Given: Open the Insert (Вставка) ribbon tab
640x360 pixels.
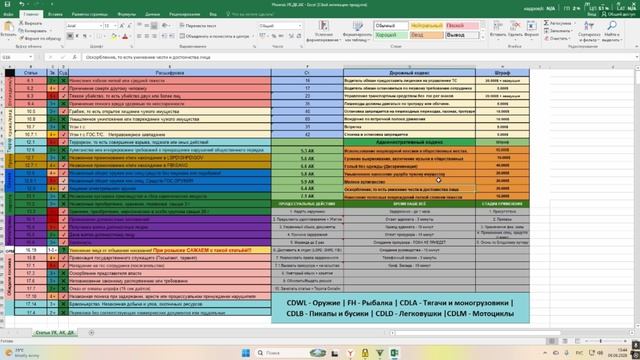Looking at the screenshot, I should pos(55,14).
